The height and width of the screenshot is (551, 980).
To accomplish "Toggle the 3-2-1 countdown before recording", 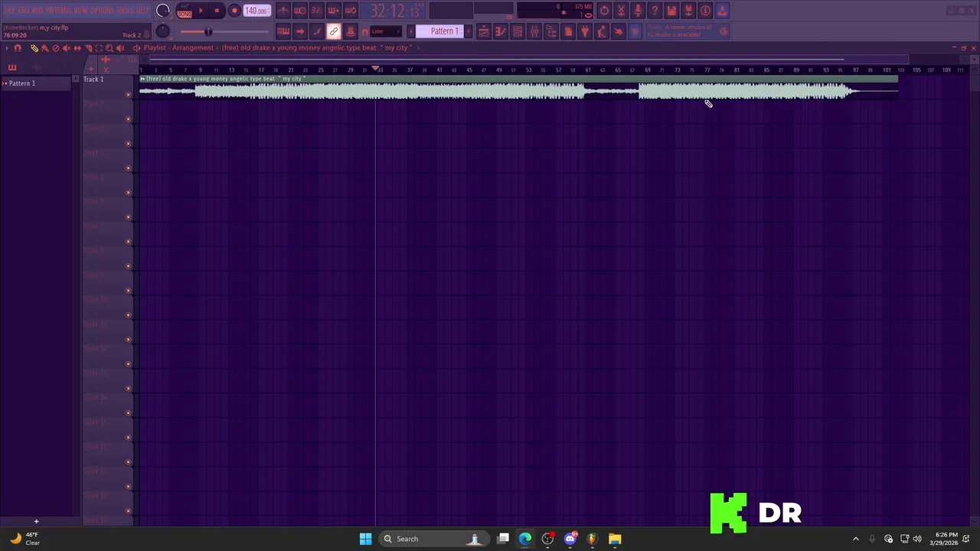I will (x=317, y=11).
